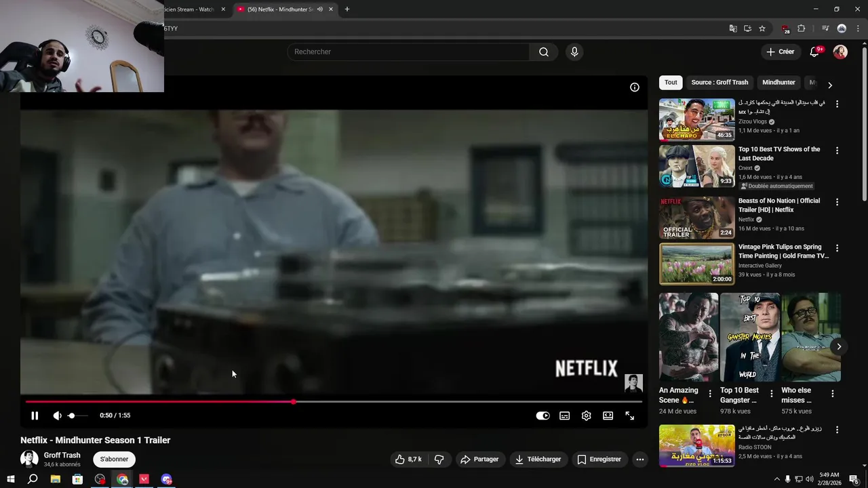Open Top 10 Best TV Shows video title
868x488 pixels.
click(779, 154)
